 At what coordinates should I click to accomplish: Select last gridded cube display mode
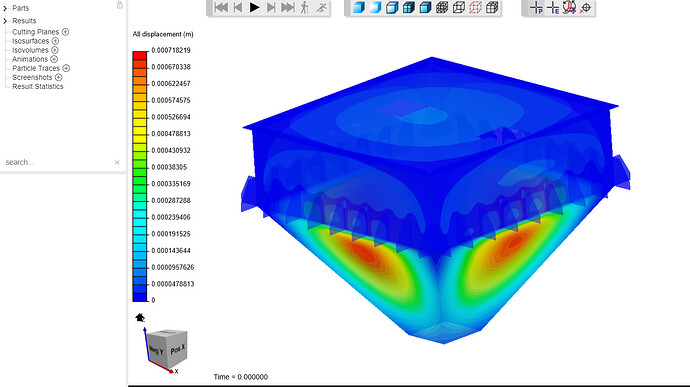(492, 7)
